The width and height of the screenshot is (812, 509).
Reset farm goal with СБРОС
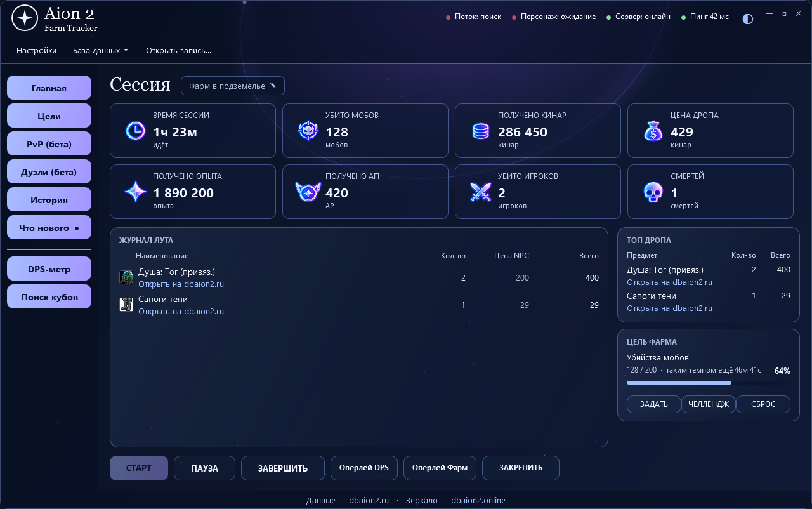point(763,404)
